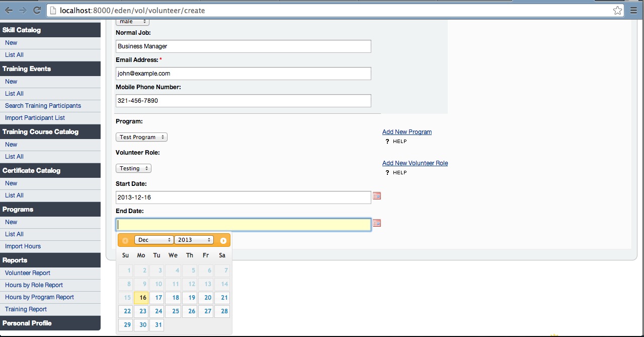Open Search Training Participants in sidebar

point(43,106)
